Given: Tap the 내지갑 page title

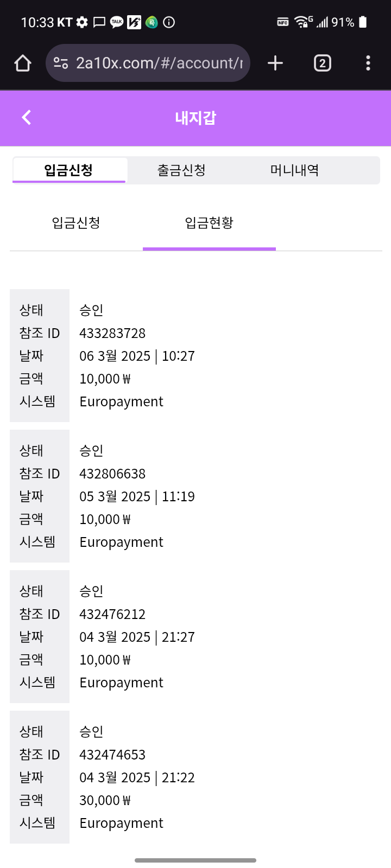Looking at the screenshot, I should 195,118.
